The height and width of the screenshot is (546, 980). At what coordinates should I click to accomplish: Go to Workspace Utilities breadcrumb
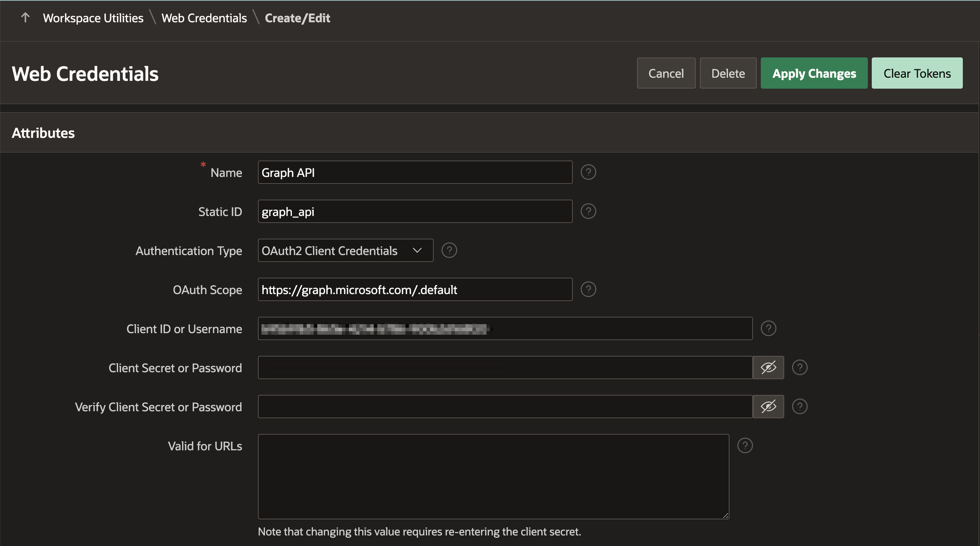pos(93,18)
